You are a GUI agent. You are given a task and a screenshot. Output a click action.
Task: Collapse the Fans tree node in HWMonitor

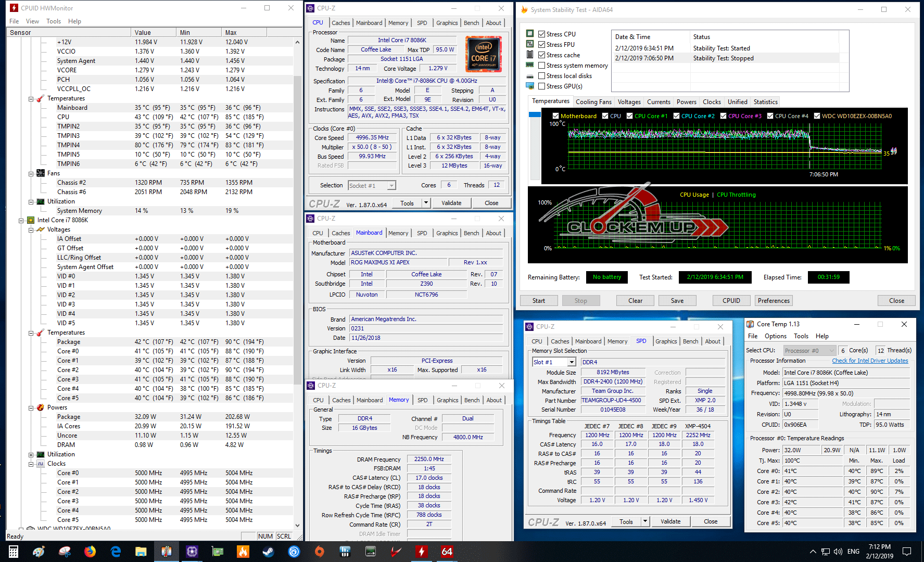(x=31, y=173)
